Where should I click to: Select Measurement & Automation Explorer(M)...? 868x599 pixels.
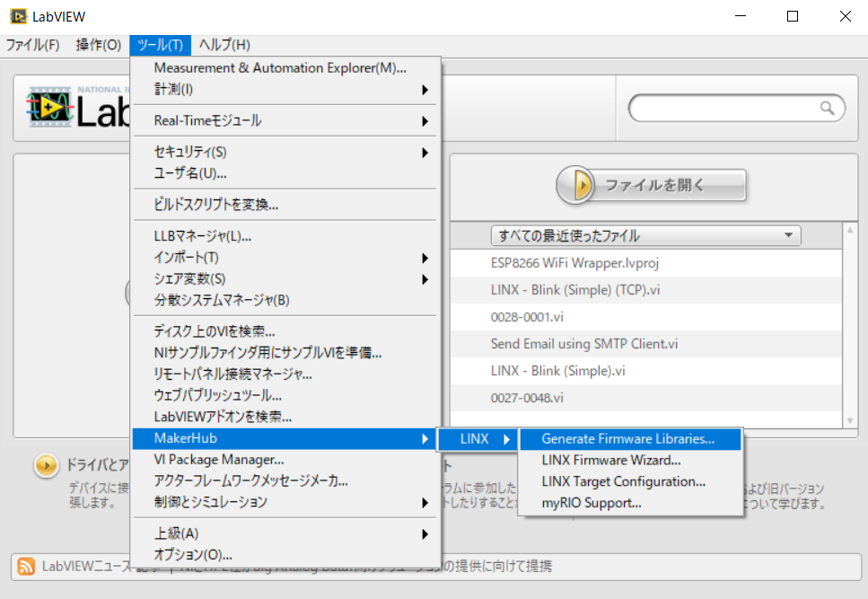point(285,68)
